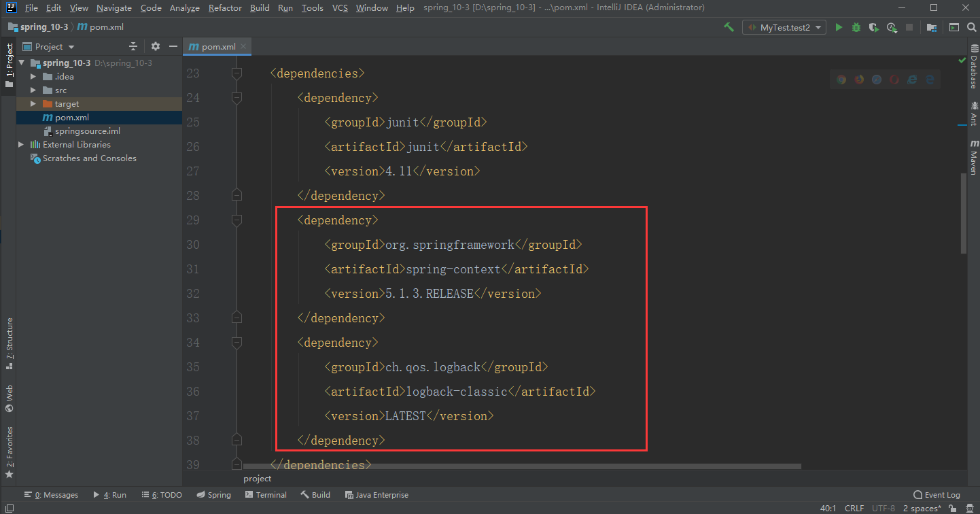Open Search Everywhere magnifier icon
Viewport: 980px width, 514px height.
click(x=970, y=27)
